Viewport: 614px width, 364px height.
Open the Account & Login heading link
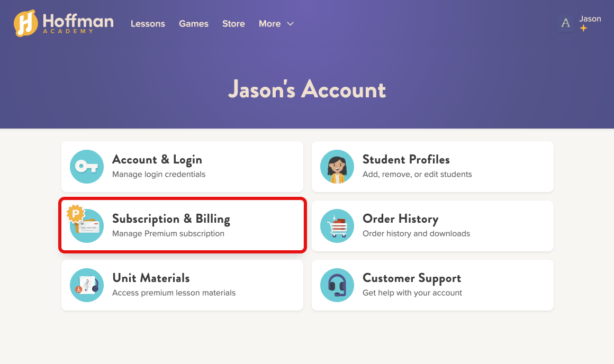(x=157, y=160)
